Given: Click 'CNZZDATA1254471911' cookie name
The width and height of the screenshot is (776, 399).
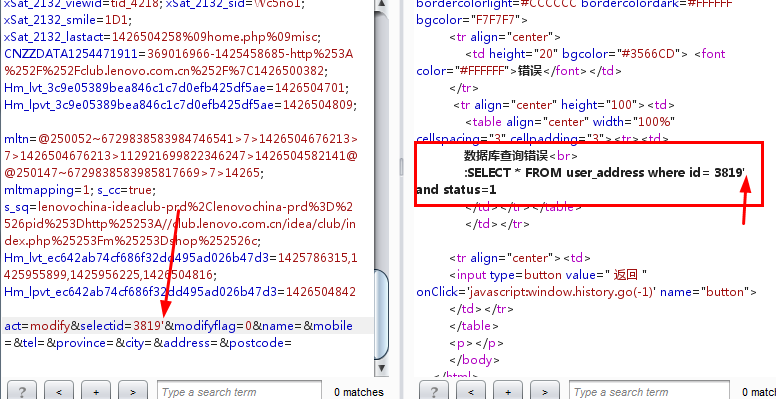Looking at the screenshot, I should point(72,53).
